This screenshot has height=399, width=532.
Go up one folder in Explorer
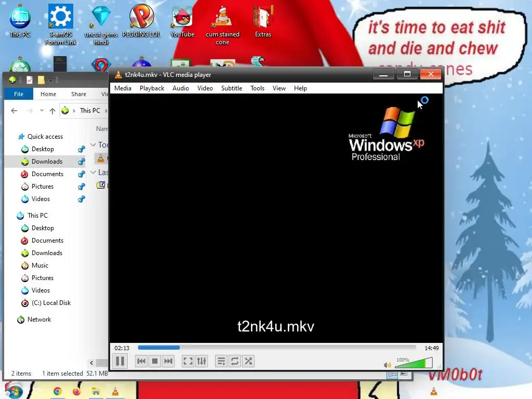pos(52,111)
